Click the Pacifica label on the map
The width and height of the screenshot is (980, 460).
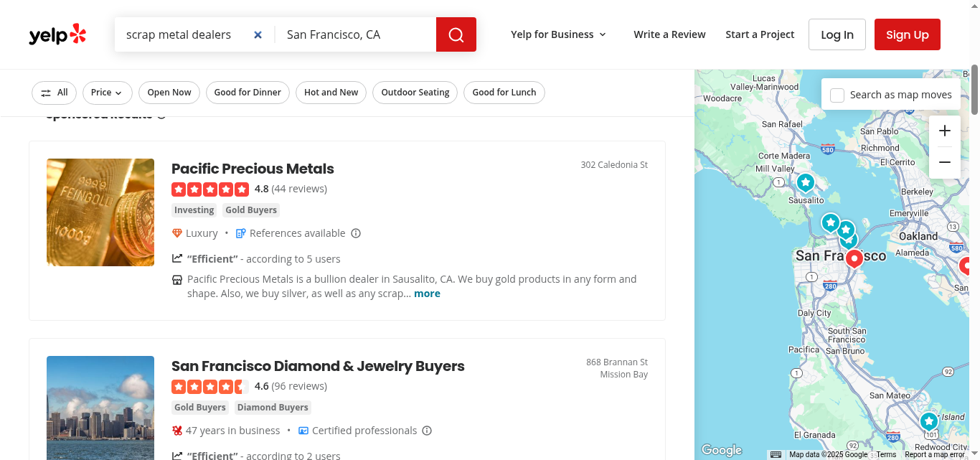(804, 349)
